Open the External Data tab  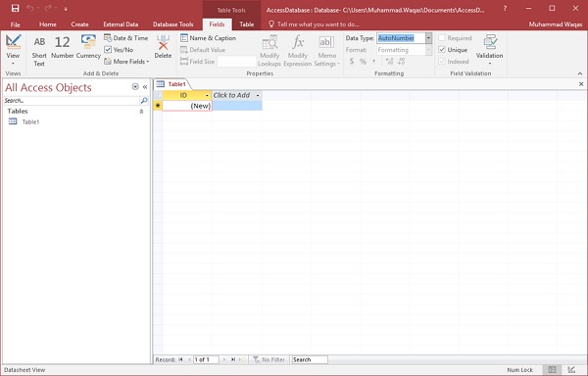(x=121, y=24)
